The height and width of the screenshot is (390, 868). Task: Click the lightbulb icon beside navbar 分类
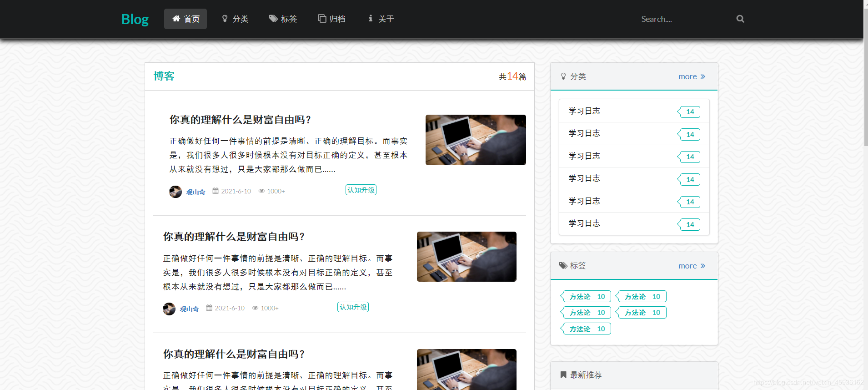[x=225, y=19]
